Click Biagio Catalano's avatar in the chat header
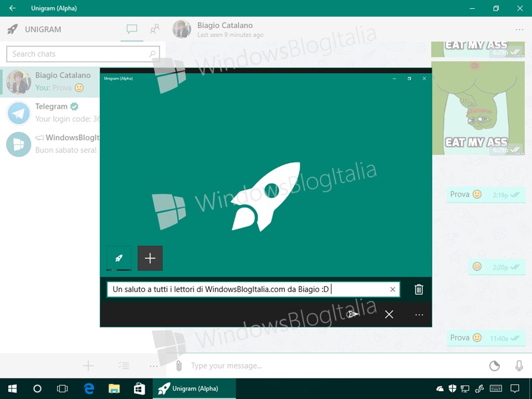The width and height of the screenshot is (532, 399). click(x=182, y=29)
